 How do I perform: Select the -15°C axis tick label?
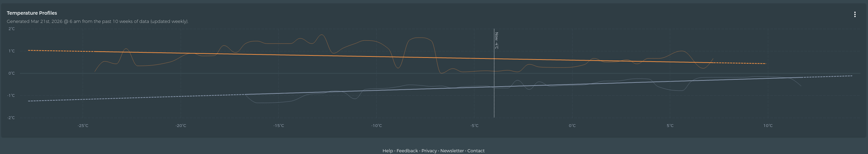[279, 126]
